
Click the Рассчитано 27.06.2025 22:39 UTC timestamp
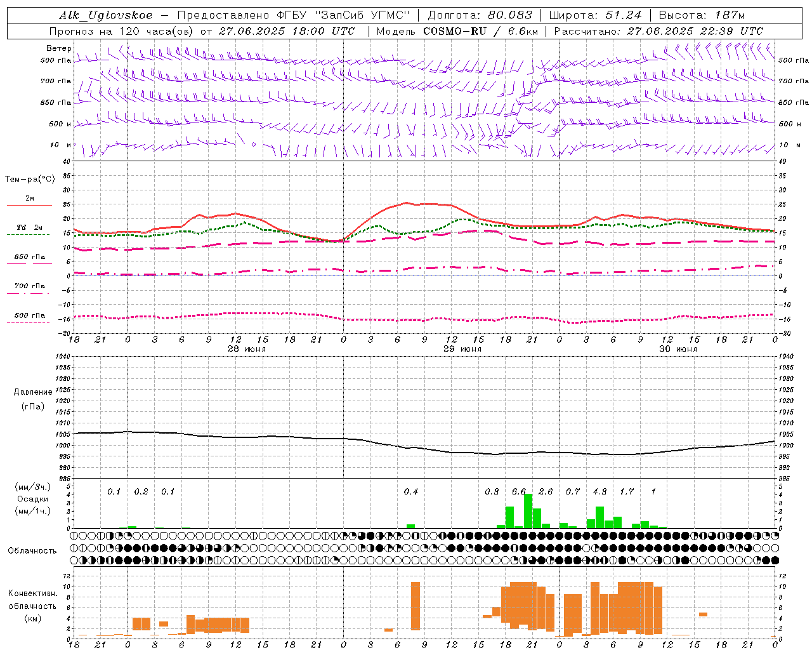coord(658,31)
